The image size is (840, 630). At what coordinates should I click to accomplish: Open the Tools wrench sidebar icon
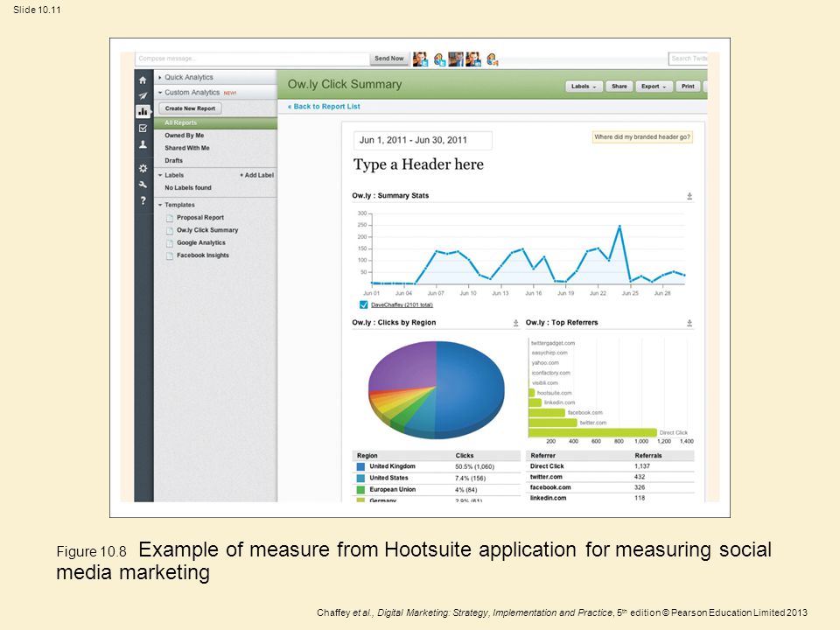(143, 185)
